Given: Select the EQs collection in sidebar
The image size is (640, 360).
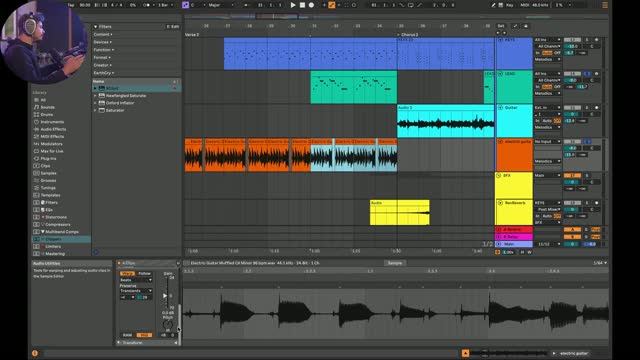Looking at the screenshot, I should pyautogui.click(x=49, y=210).
